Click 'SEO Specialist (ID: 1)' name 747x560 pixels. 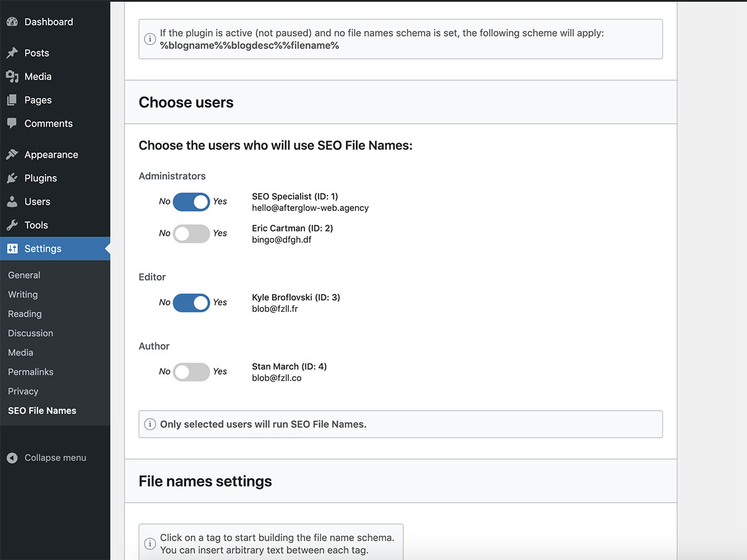(295, 197)
